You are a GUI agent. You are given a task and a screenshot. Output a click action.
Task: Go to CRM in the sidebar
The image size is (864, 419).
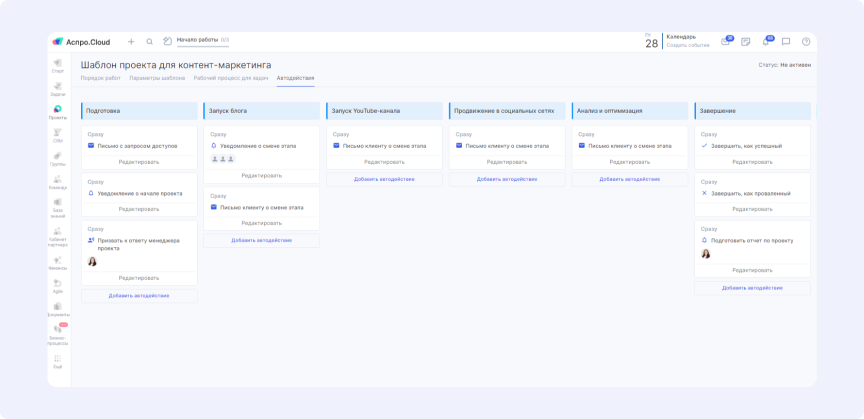tap(58, 134)
